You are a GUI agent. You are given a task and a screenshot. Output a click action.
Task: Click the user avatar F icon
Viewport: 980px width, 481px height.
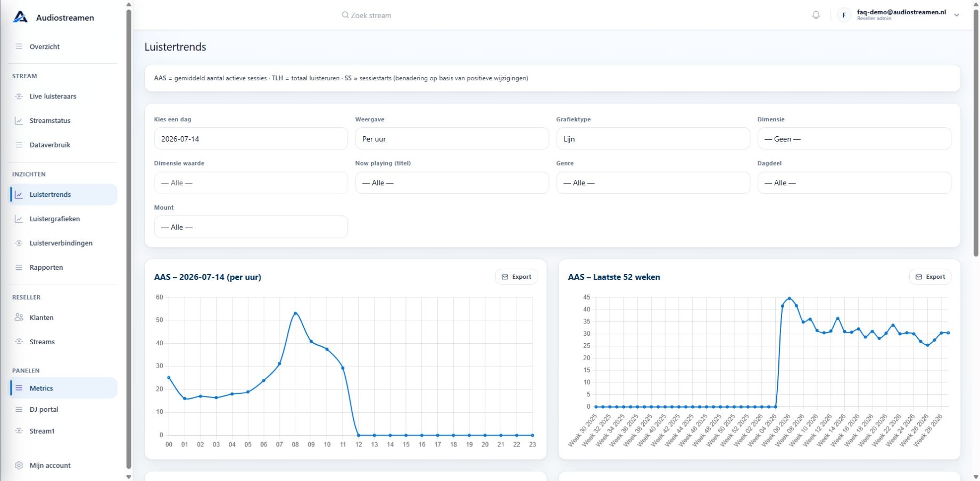click(x=844, y=15)
